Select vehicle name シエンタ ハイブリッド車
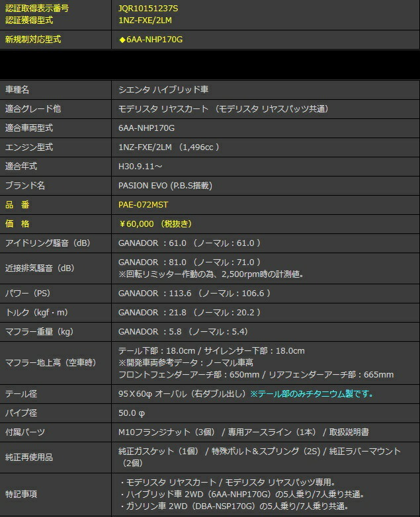This screenshot has width=420, height=517. [163, 90]
